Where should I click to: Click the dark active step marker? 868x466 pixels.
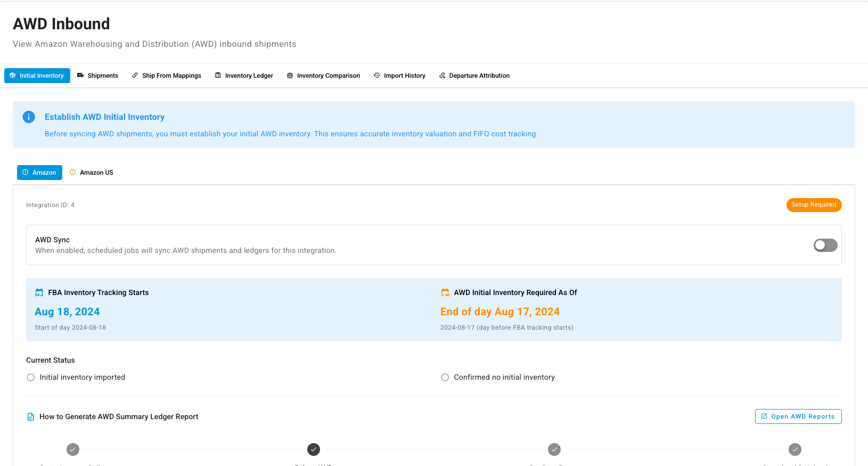point(314,449)
